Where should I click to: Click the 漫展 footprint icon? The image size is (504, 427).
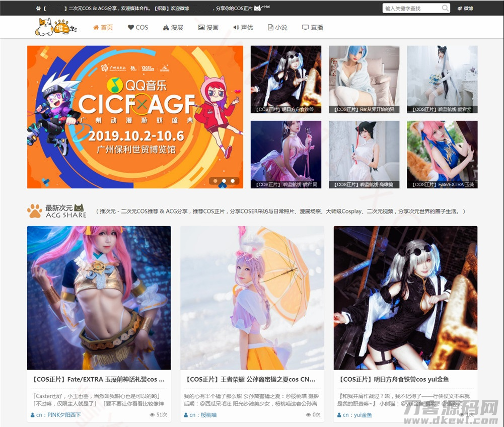[165, 27]
